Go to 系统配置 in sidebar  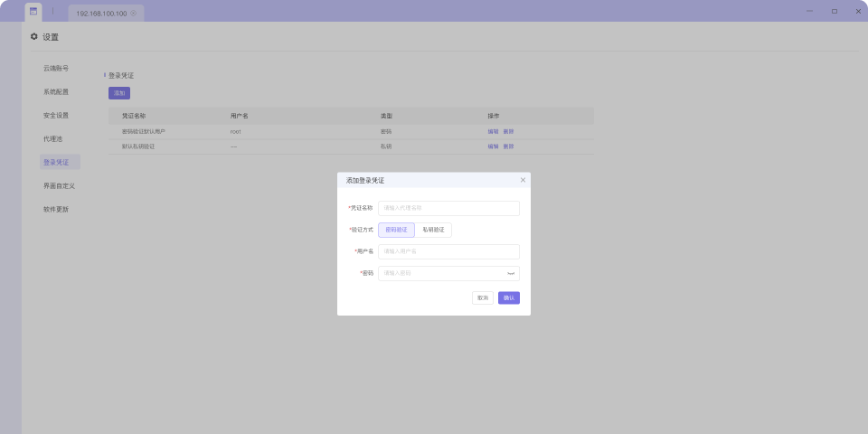point(56,92)
